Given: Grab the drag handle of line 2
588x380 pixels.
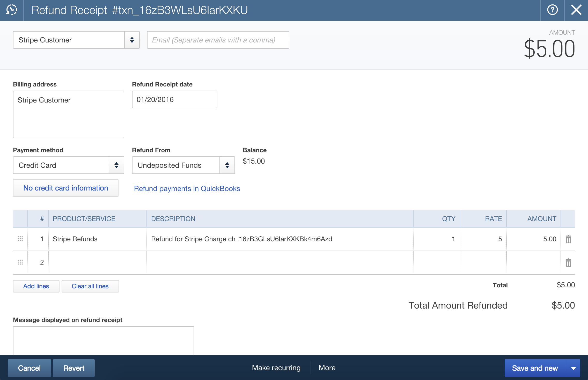Looking at the screenshot, I should tap(20, 262).
